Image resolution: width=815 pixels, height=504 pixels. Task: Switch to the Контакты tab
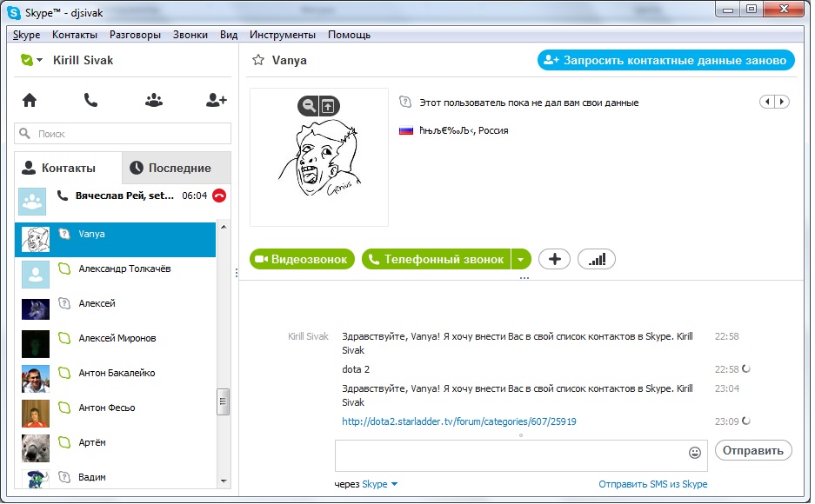[68, 168]
